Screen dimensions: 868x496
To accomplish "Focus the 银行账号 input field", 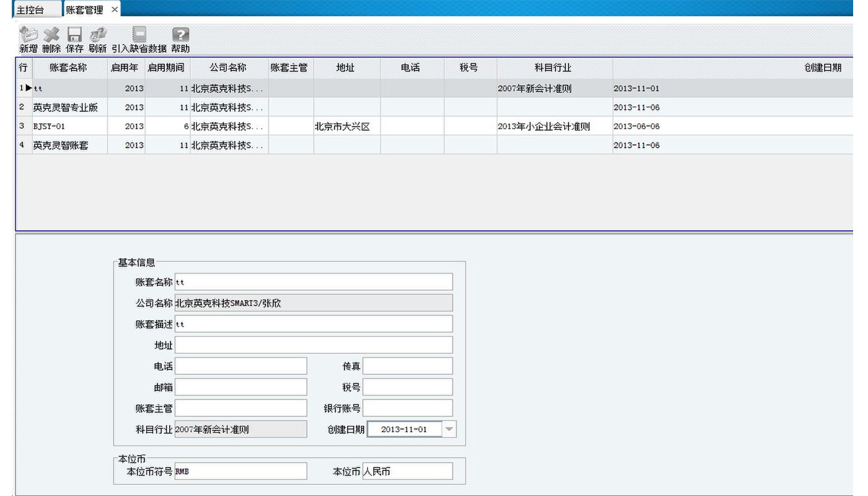I will [407, 409].
